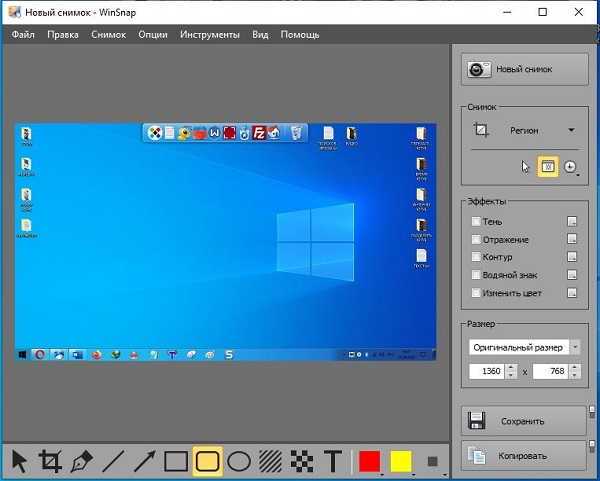This screenshot has width=600, height=481.
Task: Click the Копировать button
Action: pos(523,456)
